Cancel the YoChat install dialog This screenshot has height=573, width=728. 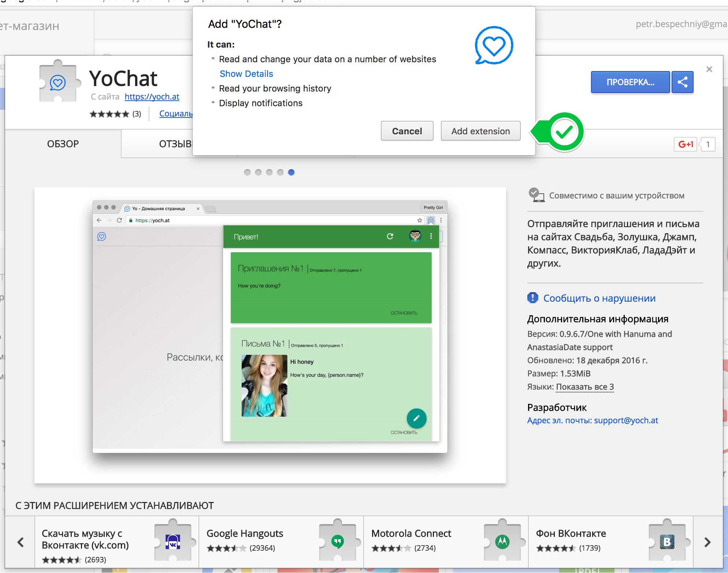(x=407, y=131)
